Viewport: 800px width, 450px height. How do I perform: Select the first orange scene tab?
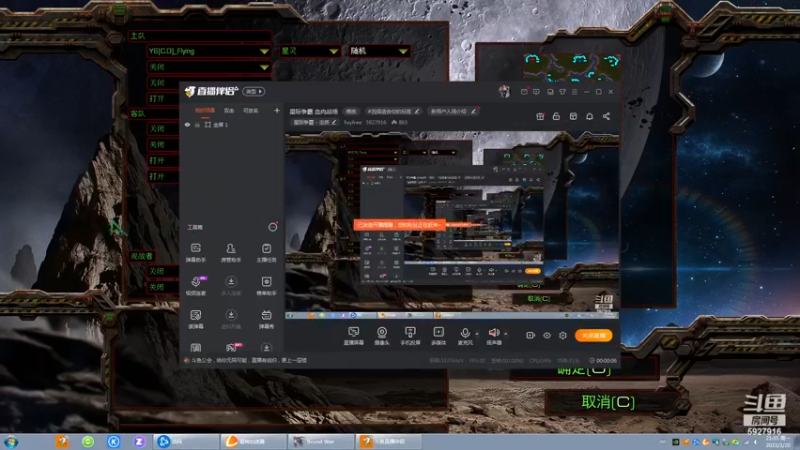click(205, 111)
